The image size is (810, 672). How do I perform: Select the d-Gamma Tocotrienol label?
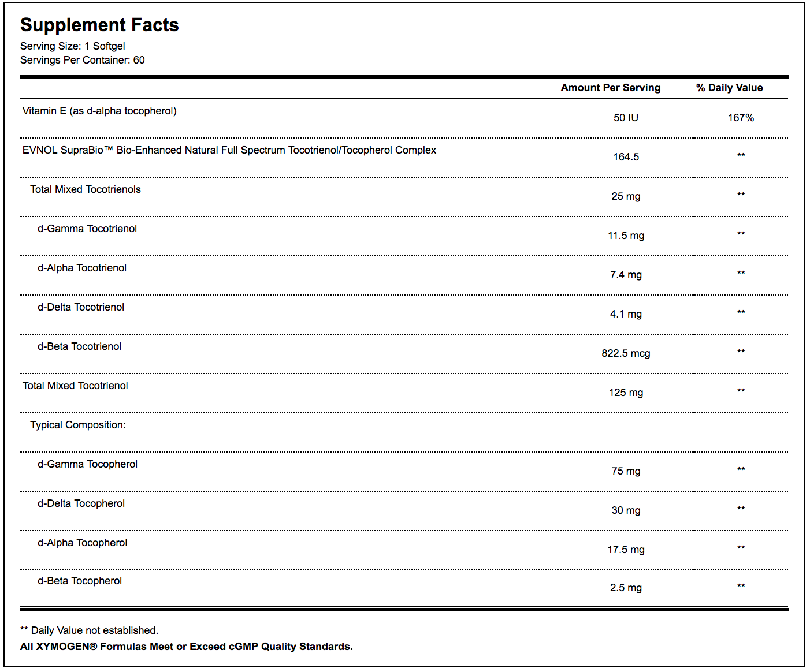(x=87, y=229)
